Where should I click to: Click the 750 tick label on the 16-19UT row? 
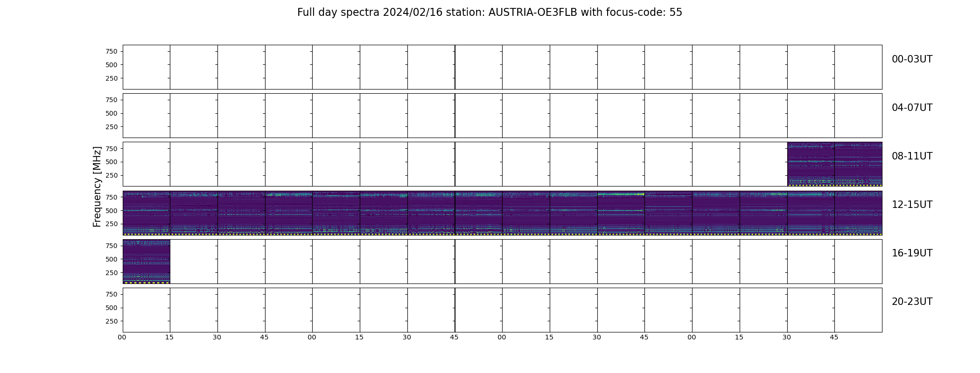[x=112, y=246]
